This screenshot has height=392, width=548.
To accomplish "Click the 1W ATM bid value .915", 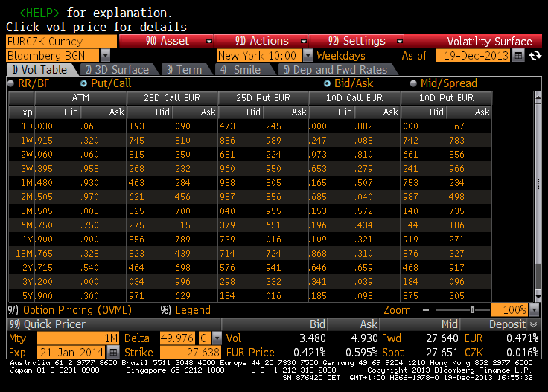I will click(45, 141).
